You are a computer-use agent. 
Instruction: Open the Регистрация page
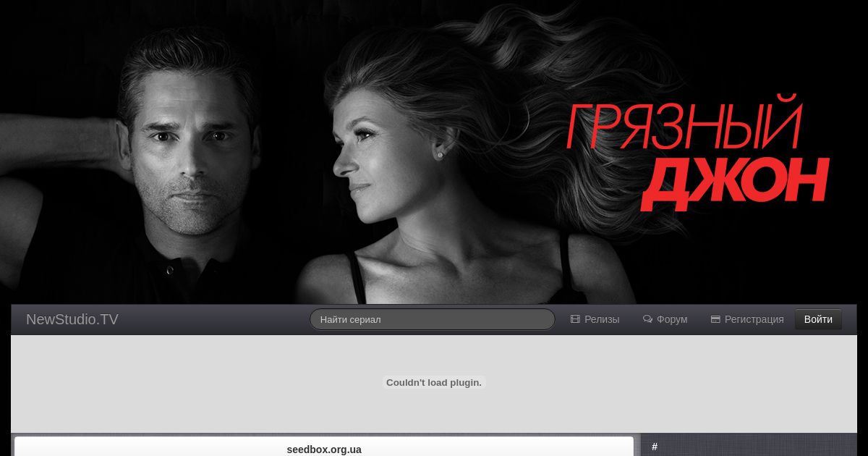click(x=754, y=319)
